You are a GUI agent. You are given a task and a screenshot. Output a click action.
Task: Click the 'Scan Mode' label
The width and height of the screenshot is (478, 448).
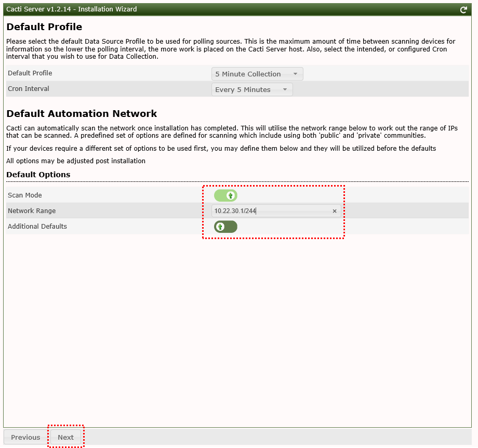pyautogui.click(x=25, y=195)
